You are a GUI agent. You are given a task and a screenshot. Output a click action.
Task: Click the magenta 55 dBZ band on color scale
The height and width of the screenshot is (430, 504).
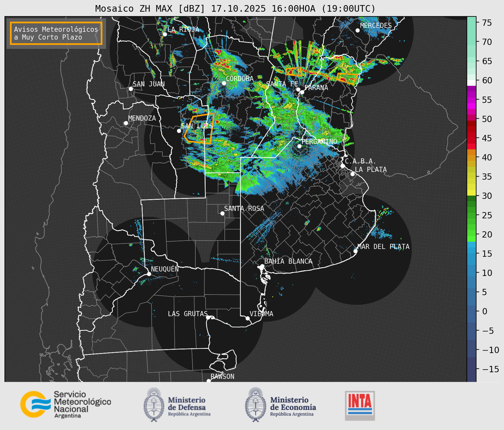471,100
